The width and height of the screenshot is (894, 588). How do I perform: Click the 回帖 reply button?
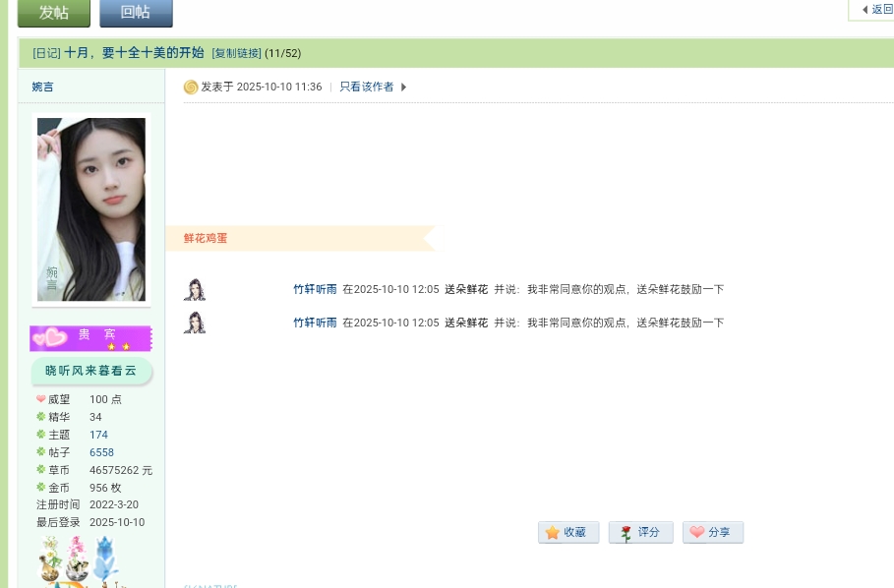pos(136,13)
